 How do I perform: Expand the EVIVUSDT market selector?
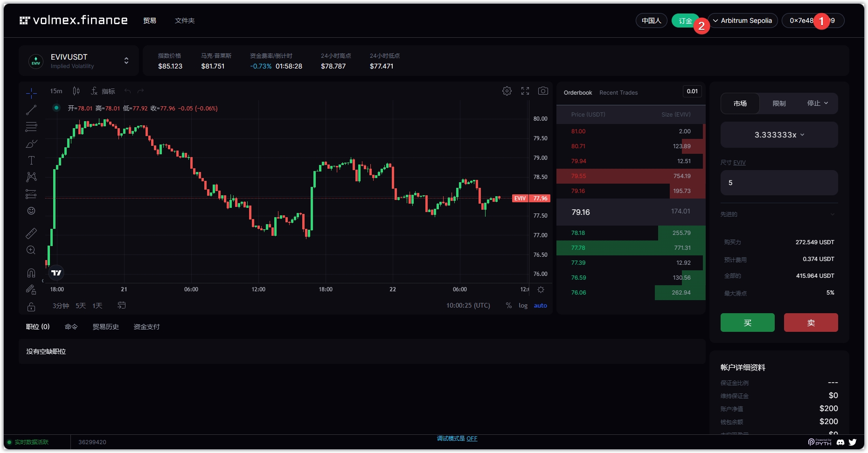point(126,61)
